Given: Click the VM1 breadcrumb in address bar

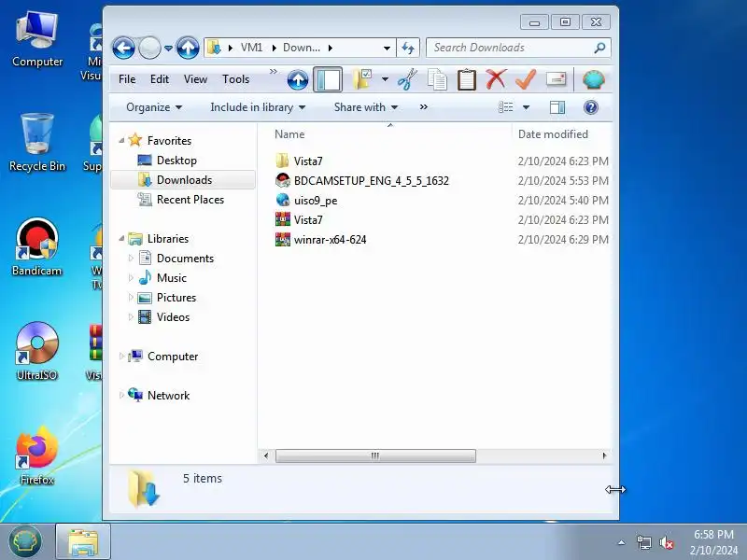Looking at the screenshot, I should tap(251, 48).
